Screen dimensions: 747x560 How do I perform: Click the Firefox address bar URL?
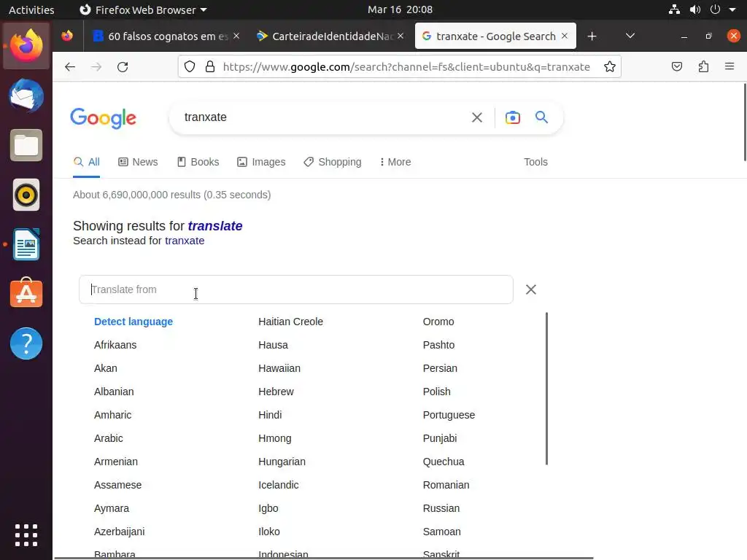pyautogui.click(x=406, y=66)
